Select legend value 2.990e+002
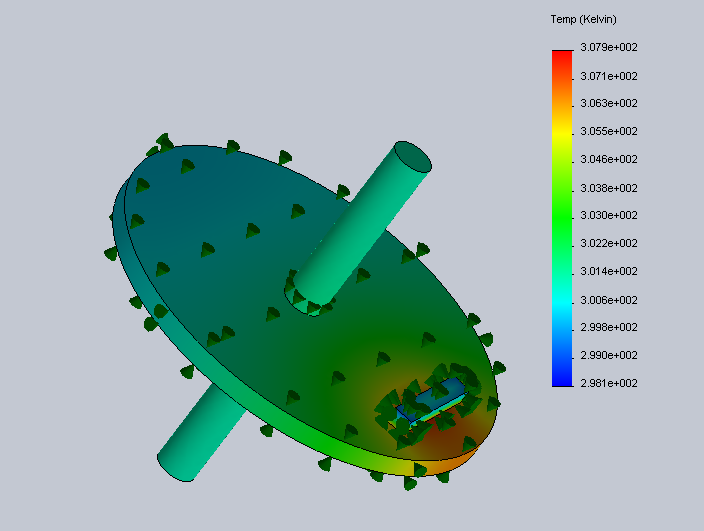Viewport: 704px width, 531px height. coord(609,355)
